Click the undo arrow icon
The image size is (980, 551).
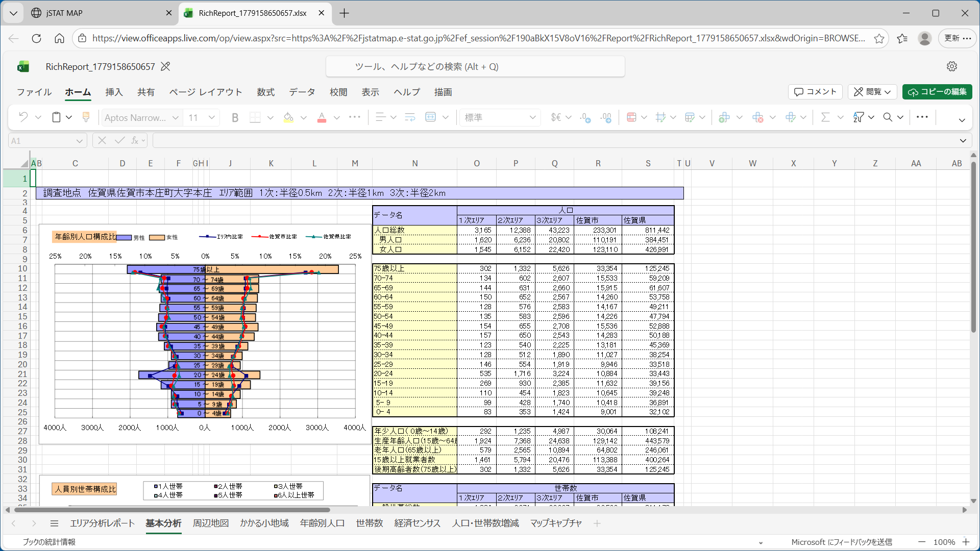pyautogui.click(x=23, y=117)
